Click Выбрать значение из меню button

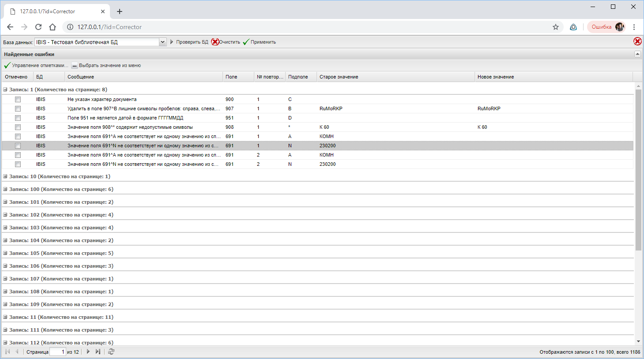click(106, 65)
